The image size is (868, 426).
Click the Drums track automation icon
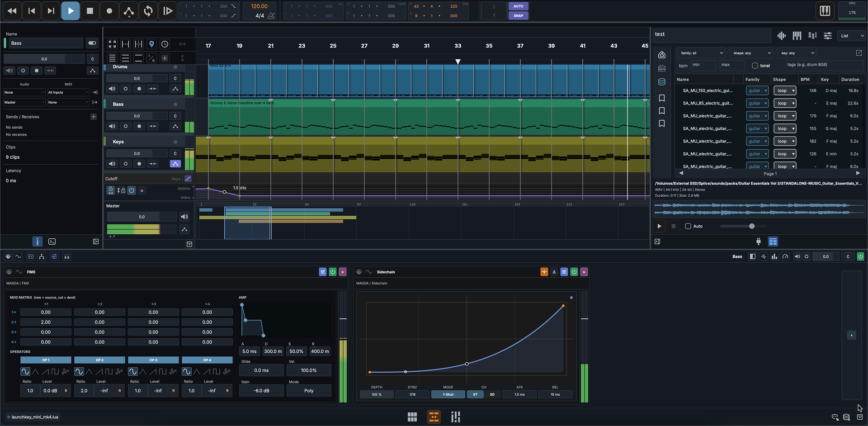tap(175, 89)
